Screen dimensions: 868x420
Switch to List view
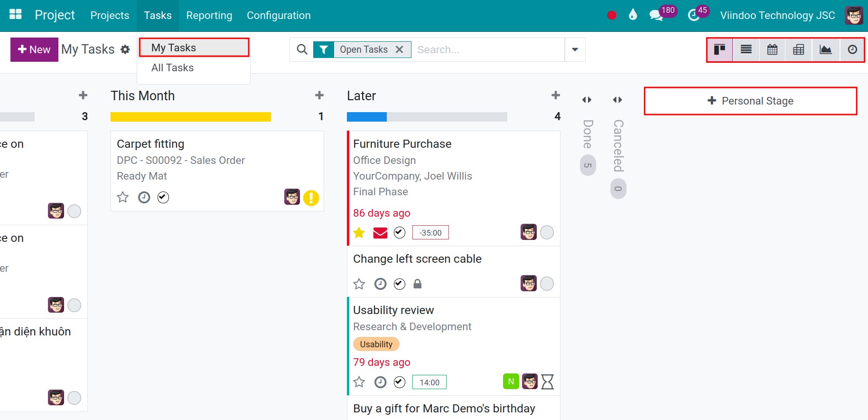point(746,49)
